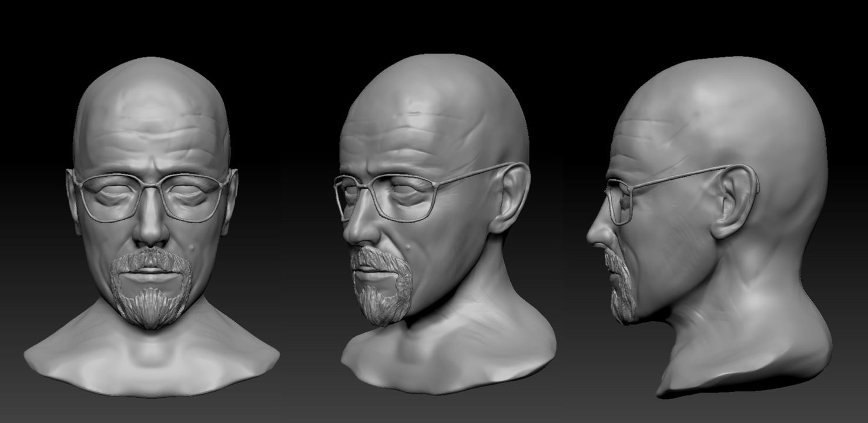This screenshot has width=868, height=423.
Task: Select the side profile head sculpt
Action: point(708,226)
